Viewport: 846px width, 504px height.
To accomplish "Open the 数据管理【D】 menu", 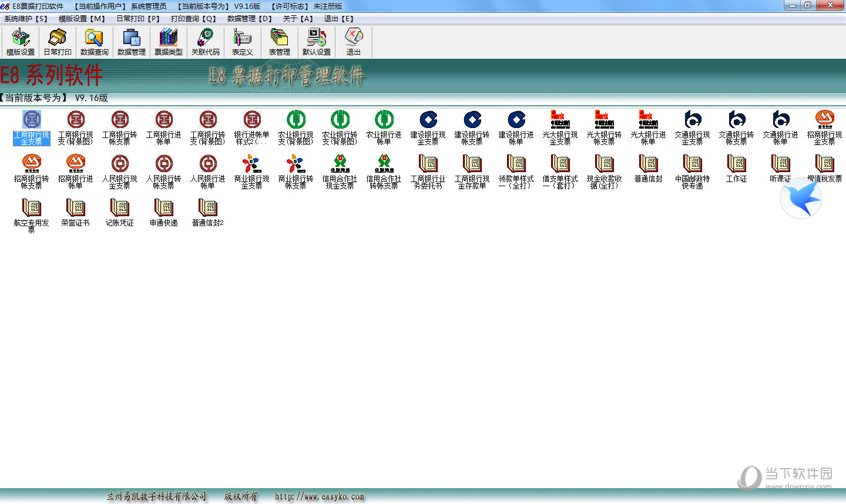I will click(250, 19).
